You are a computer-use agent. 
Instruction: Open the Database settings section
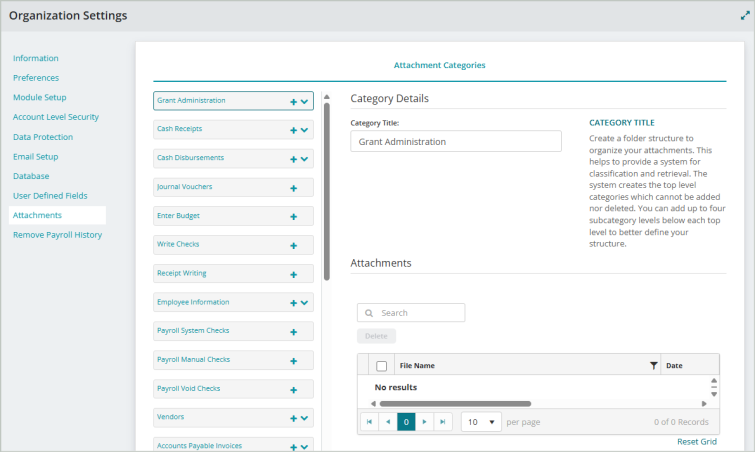tap(31, 176)
